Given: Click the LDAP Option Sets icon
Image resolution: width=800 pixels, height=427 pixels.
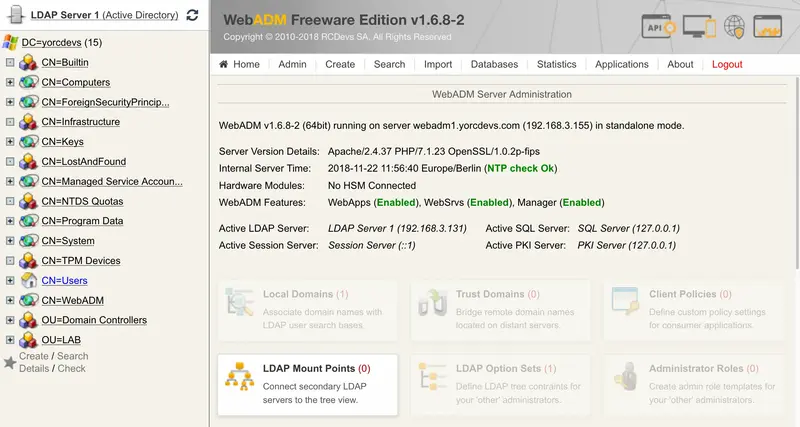Looking at the screenshot, I should [433, 377].
